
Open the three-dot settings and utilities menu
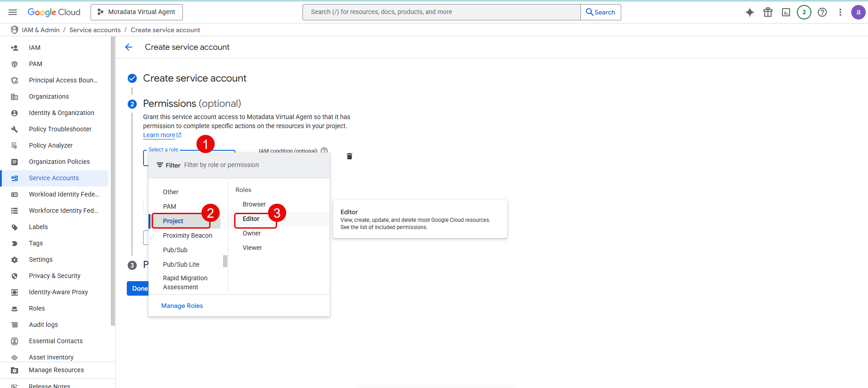(840, 12)
